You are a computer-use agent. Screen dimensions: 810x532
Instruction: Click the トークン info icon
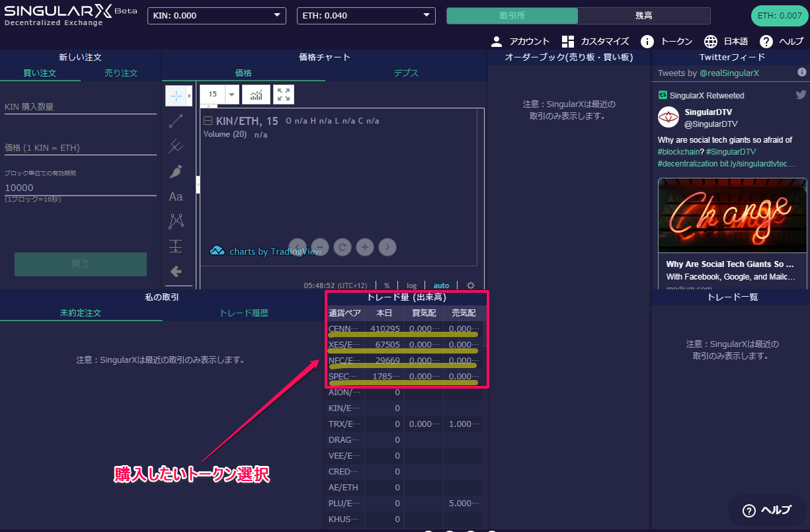(647, 42)
